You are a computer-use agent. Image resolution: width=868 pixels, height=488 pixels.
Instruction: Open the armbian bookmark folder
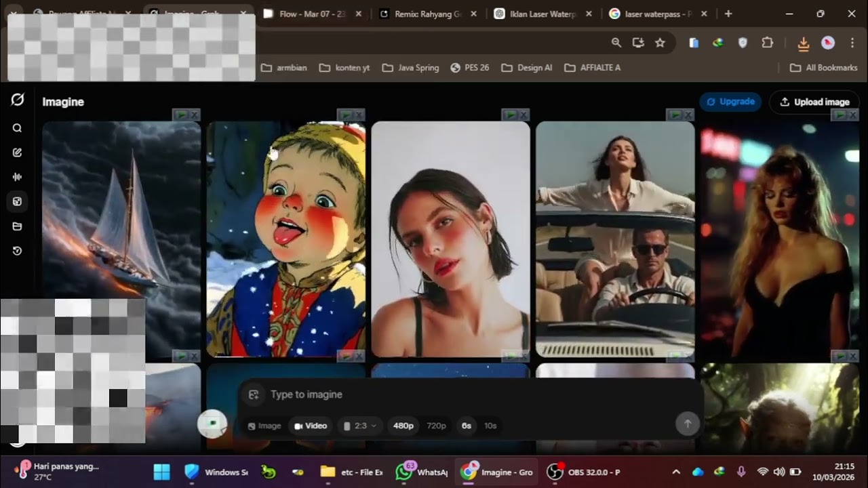point(284,68)
